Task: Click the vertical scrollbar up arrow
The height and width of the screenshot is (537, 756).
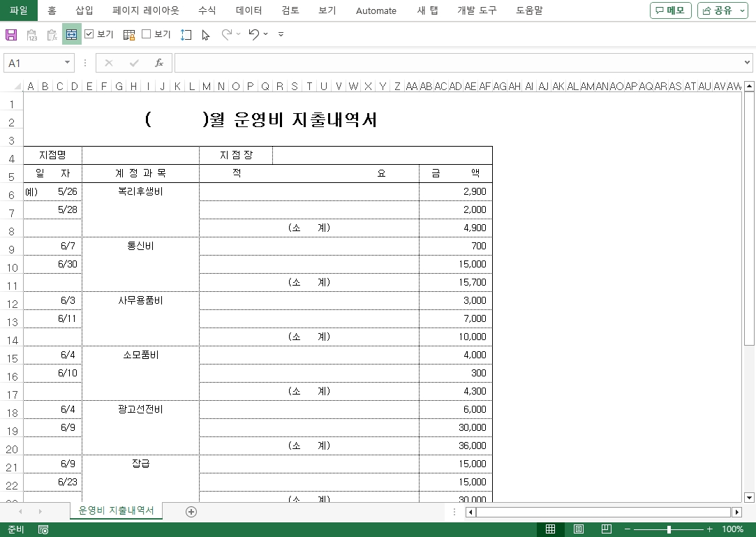Action: coord(749,87)
